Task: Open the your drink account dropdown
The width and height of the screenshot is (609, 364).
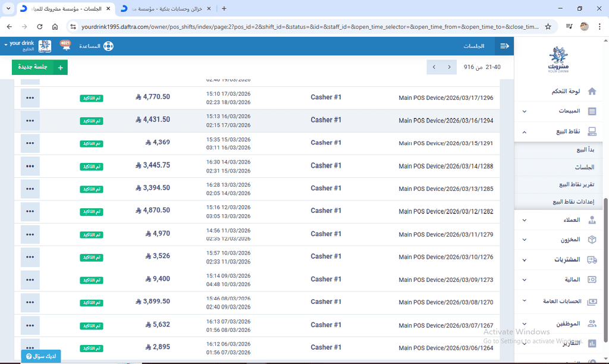Action: point(19,46)
